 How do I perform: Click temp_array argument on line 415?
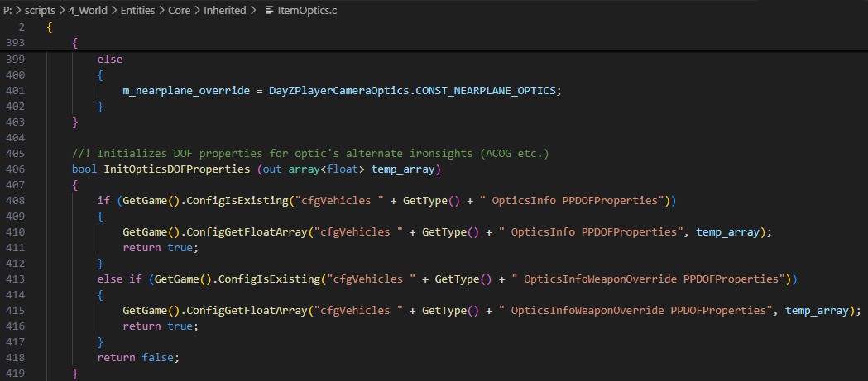817,311
